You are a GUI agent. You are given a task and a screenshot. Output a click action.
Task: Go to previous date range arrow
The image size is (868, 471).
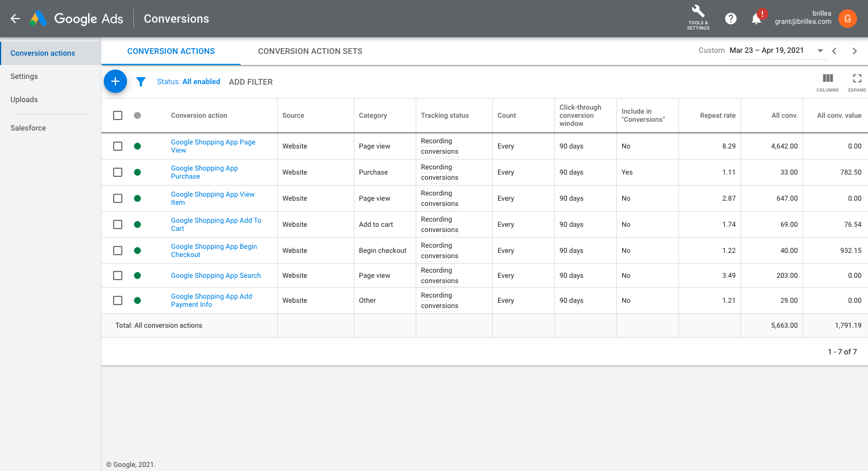834,51
